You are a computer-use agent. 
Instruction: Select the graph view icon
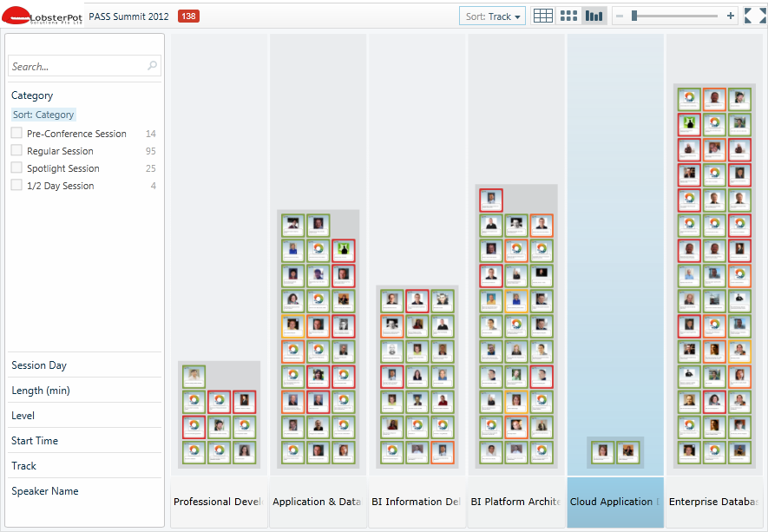(594, 16)
